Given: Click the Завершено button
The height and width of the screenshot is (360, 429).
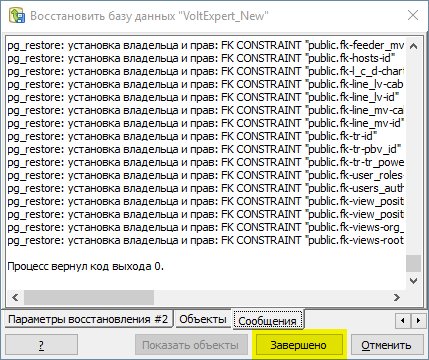Looking at the screenshot, I should click(298, 345).
